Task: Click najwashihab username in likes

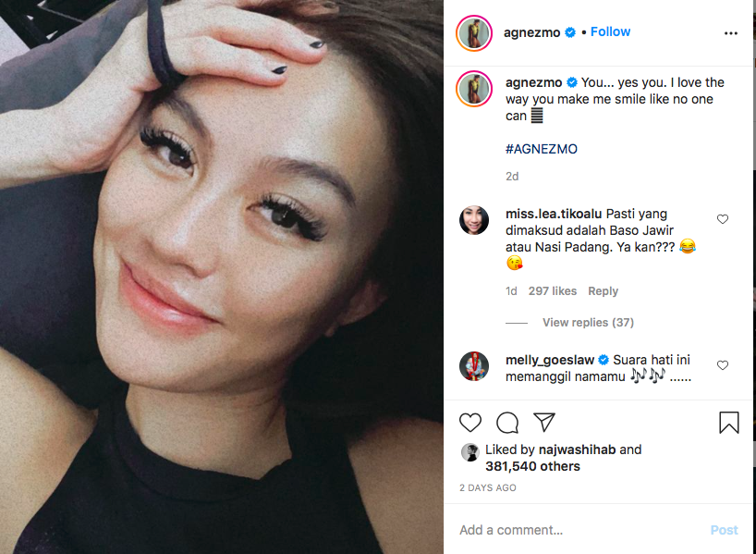Action: coord(577,449)
